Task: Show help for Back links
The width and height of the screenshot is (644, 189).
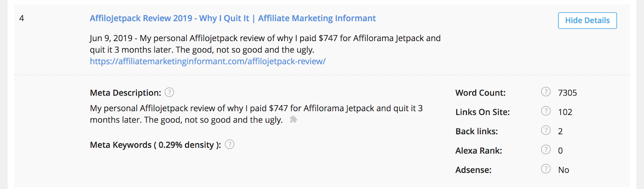Action: [546, 130]
